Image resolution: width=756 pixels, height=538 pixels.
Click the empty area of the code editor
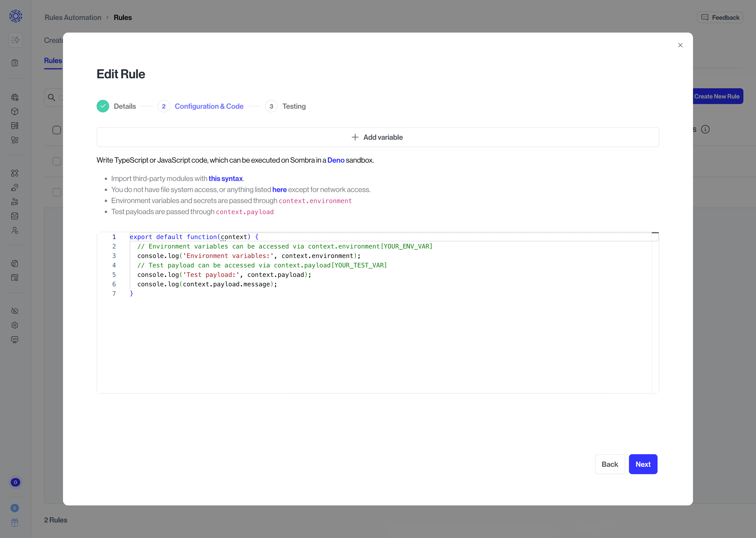click(374, 345)
